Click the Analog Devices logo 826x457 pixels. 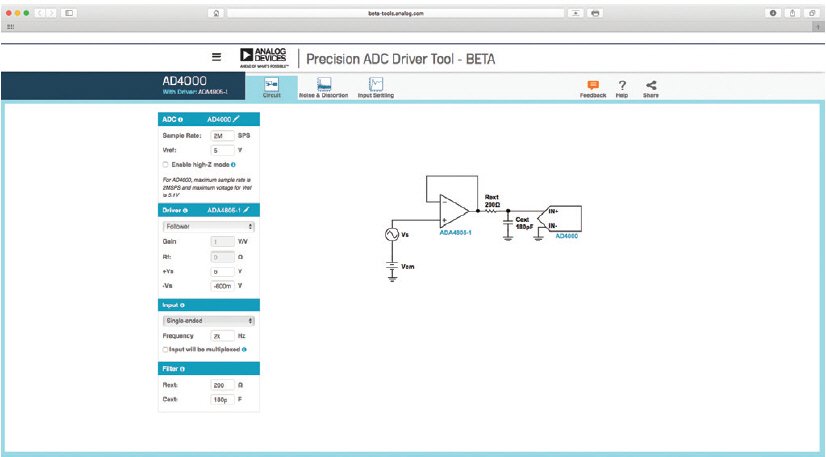click(264, 58)
